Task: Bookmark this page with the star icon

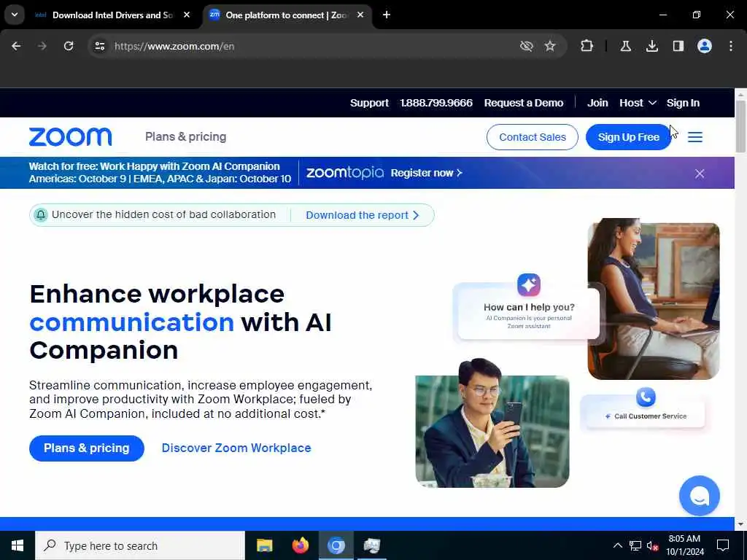Action: (550, 46)
